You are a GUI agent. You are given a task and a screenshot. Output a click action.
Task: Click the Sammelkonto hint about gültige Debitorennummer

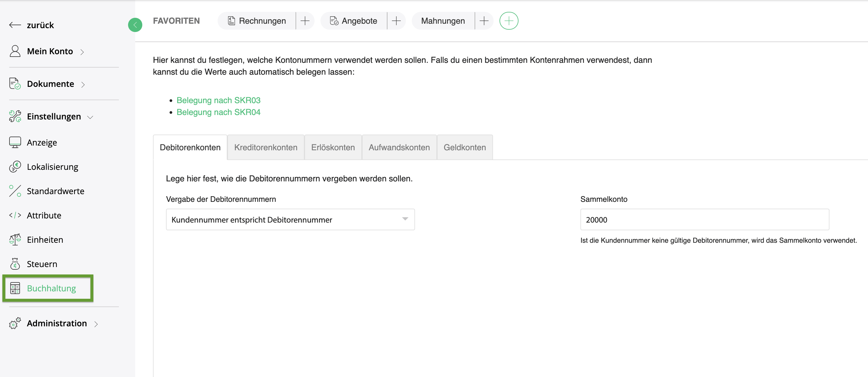coord(718,240)
